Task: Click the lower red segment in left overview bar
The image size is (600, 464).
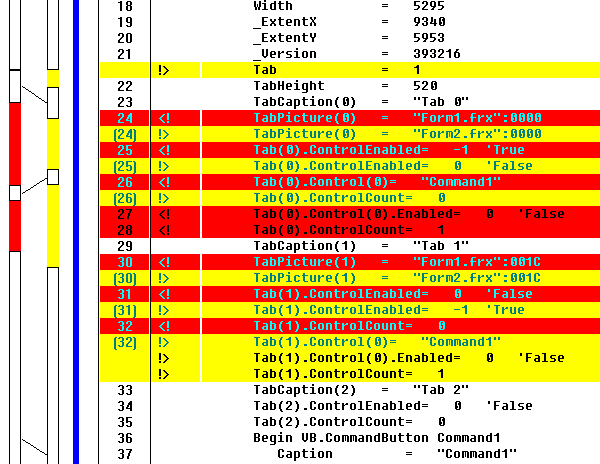Action: coord(15,226)
